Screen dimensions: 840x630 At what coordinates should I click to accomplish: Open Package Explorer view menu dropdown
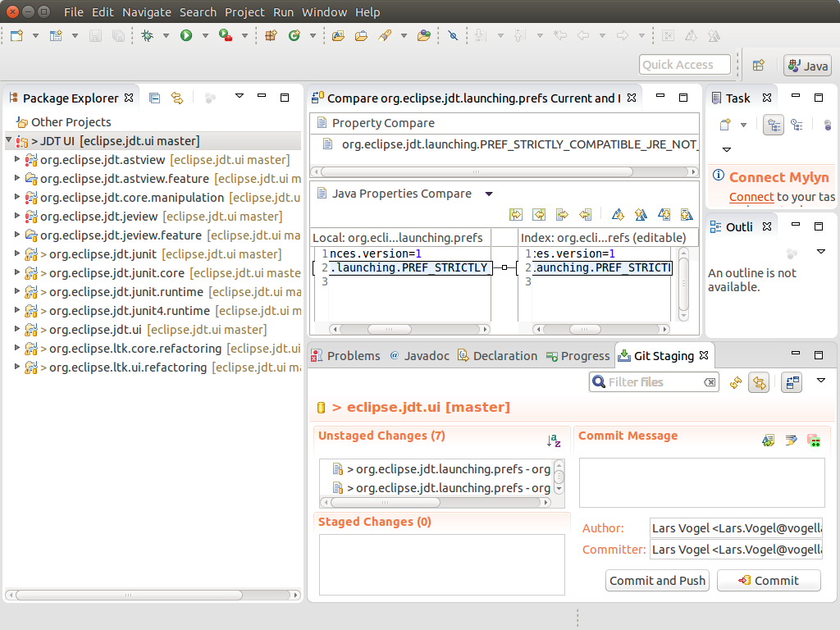(240, 96)
